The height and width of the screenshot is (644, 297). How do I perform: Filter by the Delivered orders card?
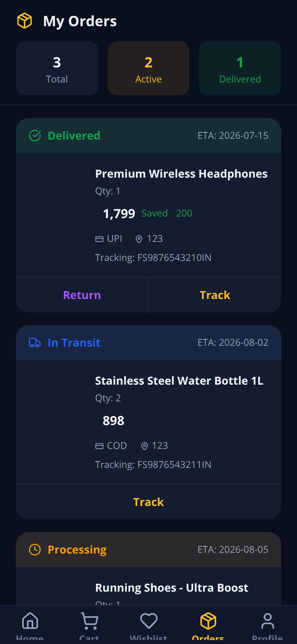[x=240, y=68]
